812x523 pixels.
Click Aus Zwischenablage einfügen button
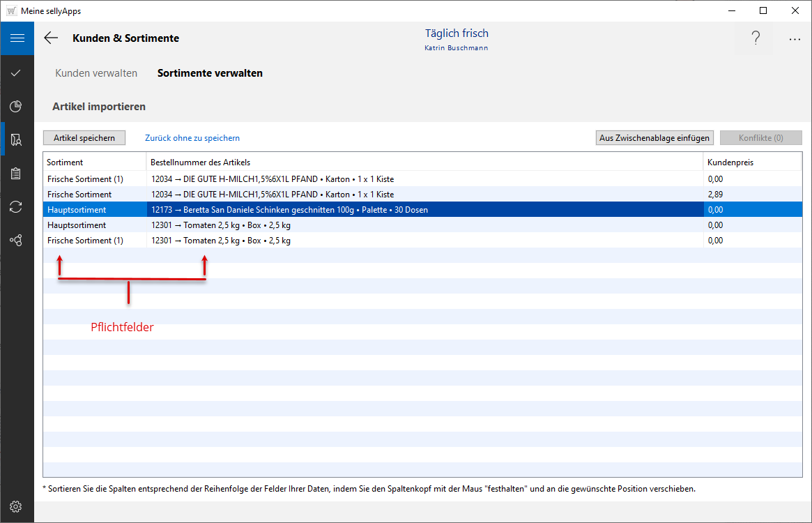point(654,138)
